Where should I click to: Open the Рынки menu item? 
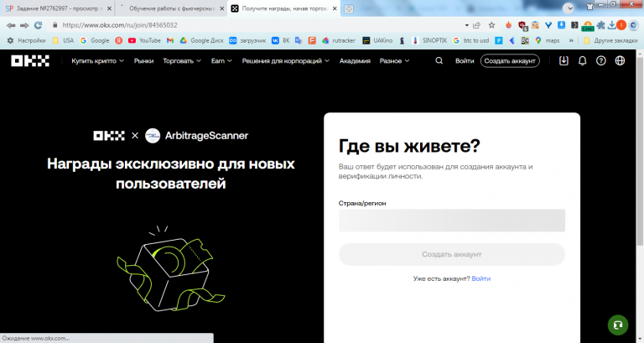[143, 60]
